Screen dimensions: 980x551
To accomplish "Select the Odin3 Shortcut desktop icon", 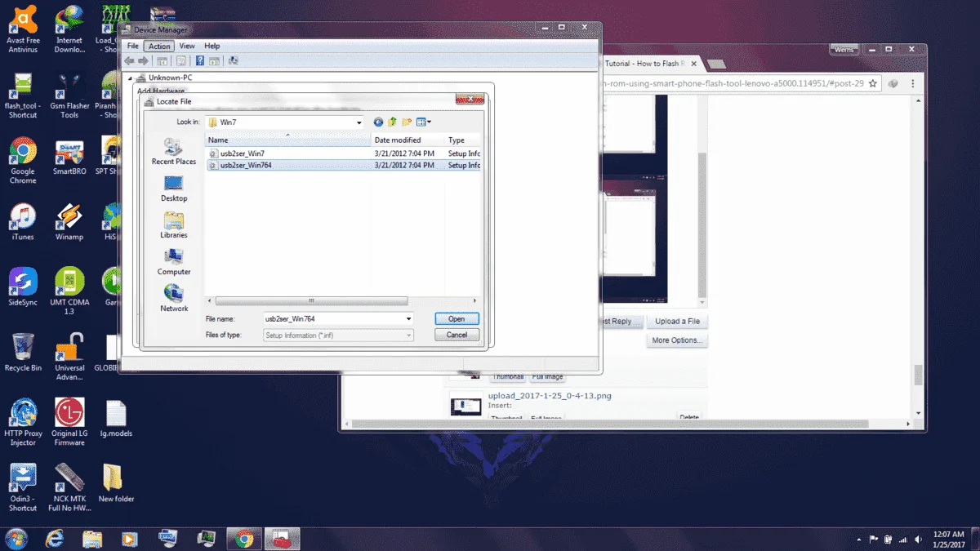I will 23,487.
